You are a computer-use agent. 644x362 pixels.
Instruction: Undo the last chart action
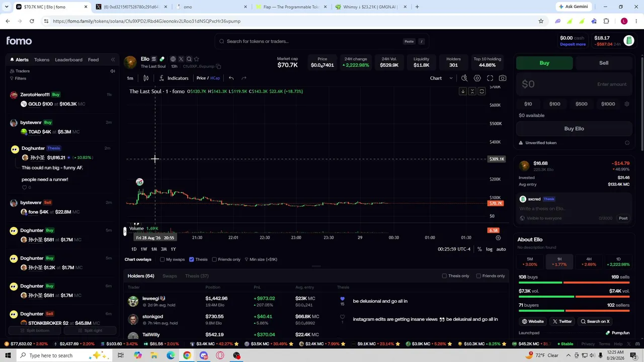[x=231, y=78]
